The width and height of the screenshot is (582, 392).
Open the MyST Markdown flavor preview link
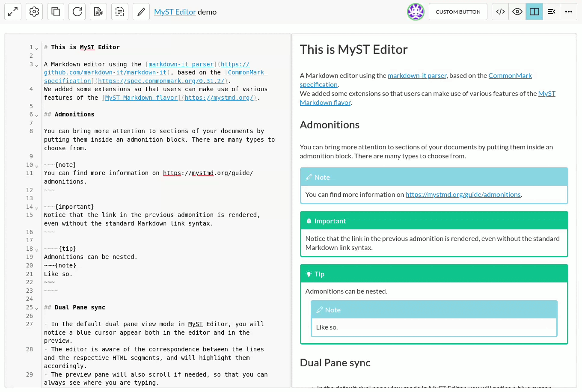pyautogui.click(x=546, y=93)
